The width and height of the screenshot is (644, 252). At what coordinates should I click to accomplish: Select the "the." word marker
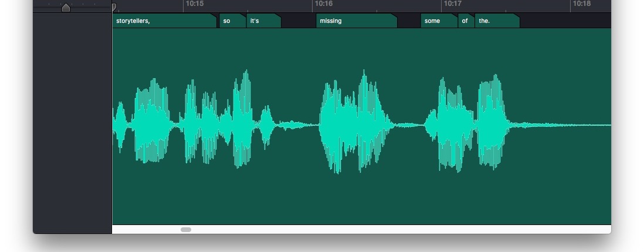[x=497, y=21]
